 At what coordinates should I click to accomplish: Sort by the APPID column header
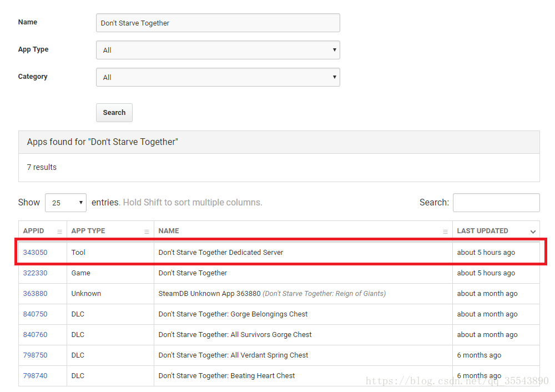43,231
